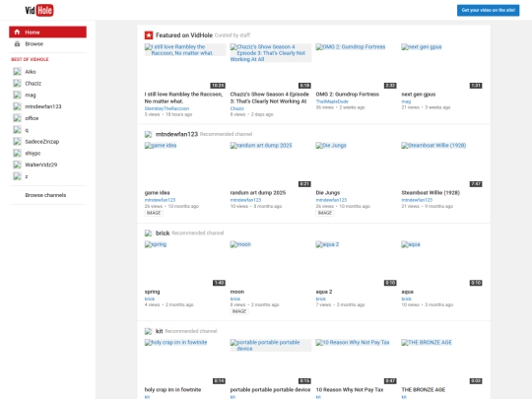Open the Steamboat Willie (1928) thumbnail
The height and width of the screenshot is (399, 532).
coord(441,165)
